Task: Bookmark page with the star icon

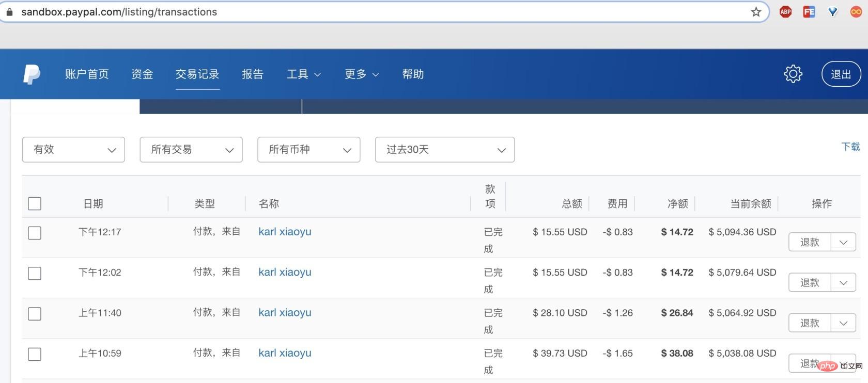Action: click(x=756, y=12)
